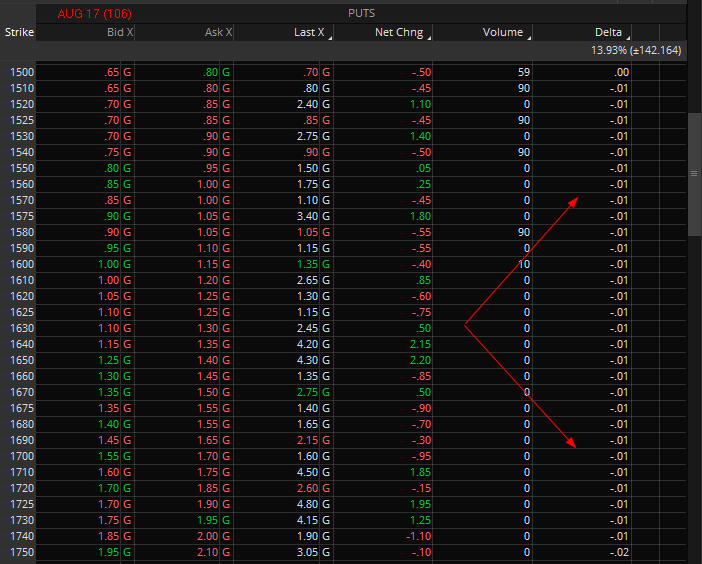
Task: Click last price 4.30 at strike 1650
Action: click(307, 360)
